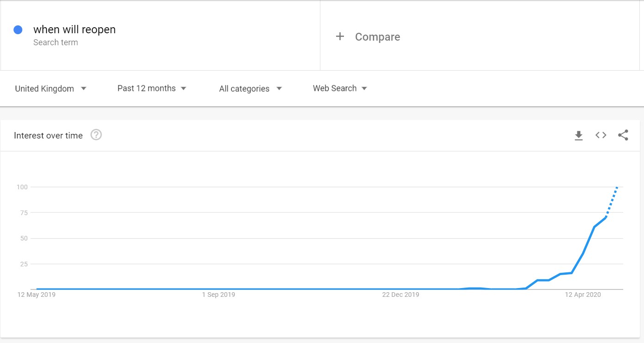The width and height of the screenshot is (644, 343).
Task: Click the blue dot next to the search term
Action: click(x=18, y=29)
